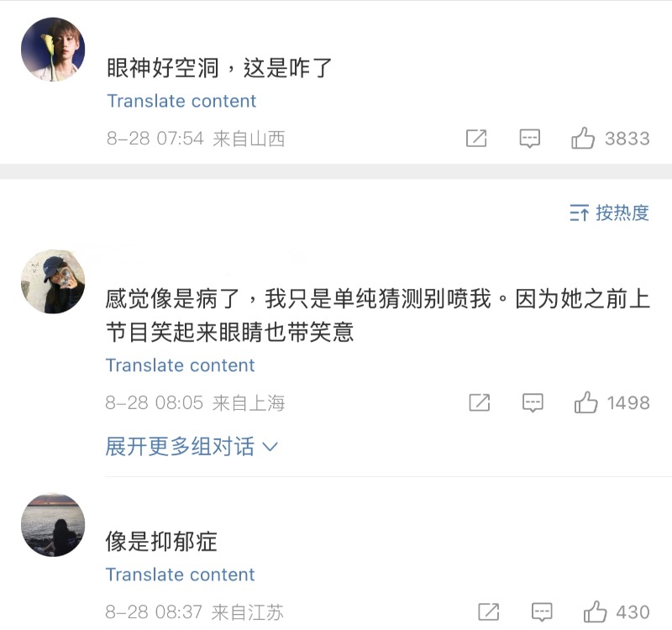
Task: Repost the comment from 山西
Action: tap(476, 139)
